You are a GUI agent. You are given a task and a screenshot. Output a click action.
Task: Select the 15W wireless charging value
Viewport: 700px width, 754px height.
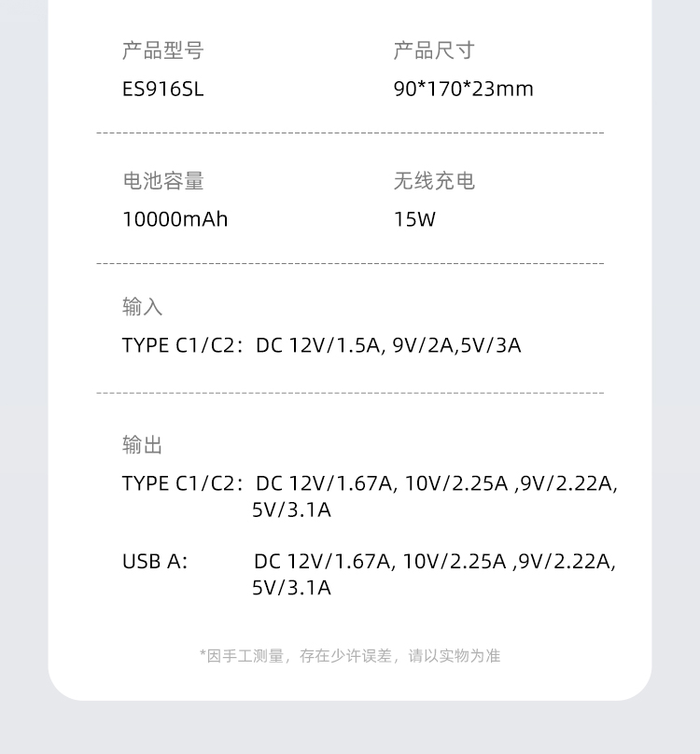click(x=414, y=220)
